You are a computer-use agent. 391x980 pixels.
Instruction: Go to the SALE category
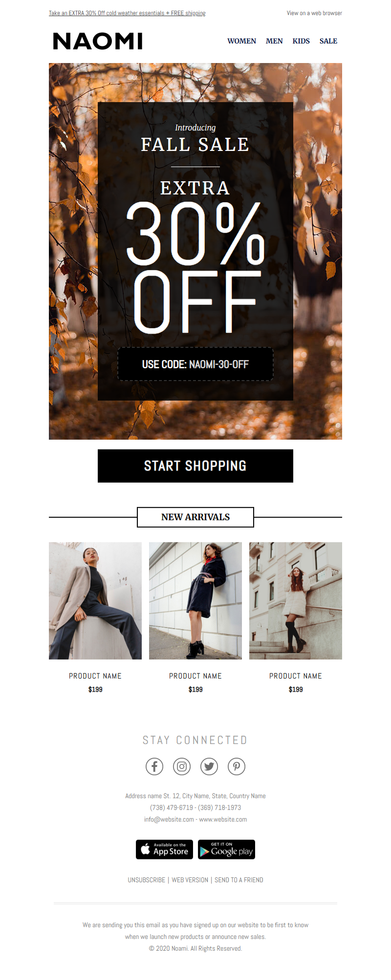click(328, 41)
